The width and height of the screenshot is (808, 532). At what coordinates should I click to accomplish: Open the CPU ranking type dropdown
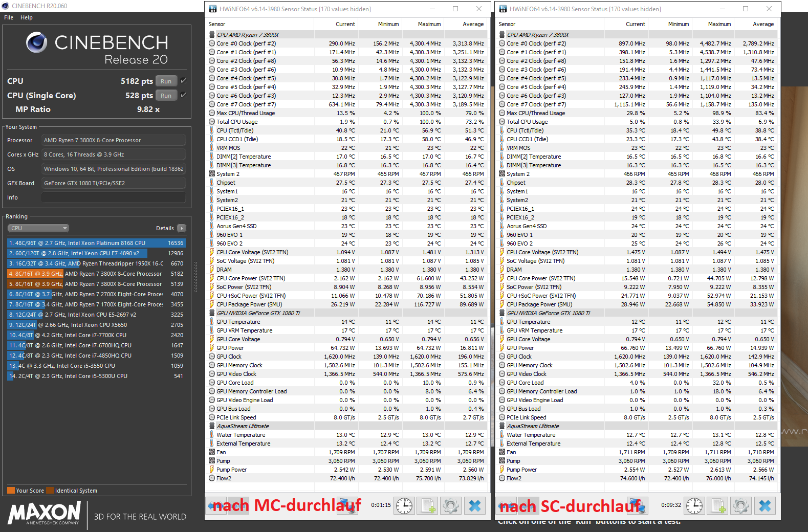(x=38, y=228)
